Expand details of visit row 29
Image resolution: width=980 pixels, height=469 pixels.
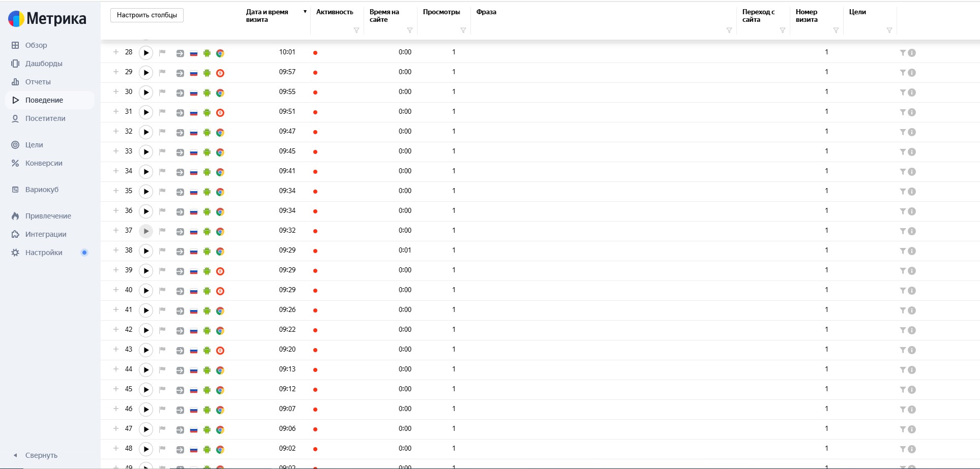[116, 72]
